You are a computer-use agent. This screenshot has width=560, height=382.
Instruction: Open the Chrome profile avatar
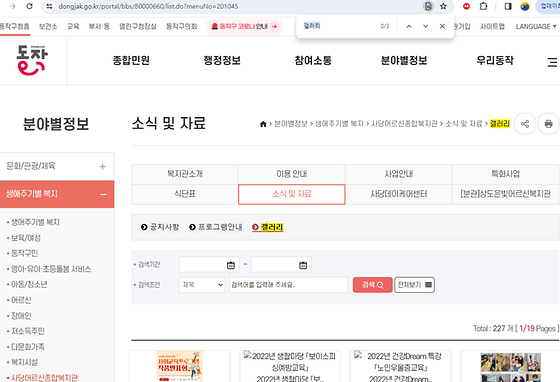point(525,6)
